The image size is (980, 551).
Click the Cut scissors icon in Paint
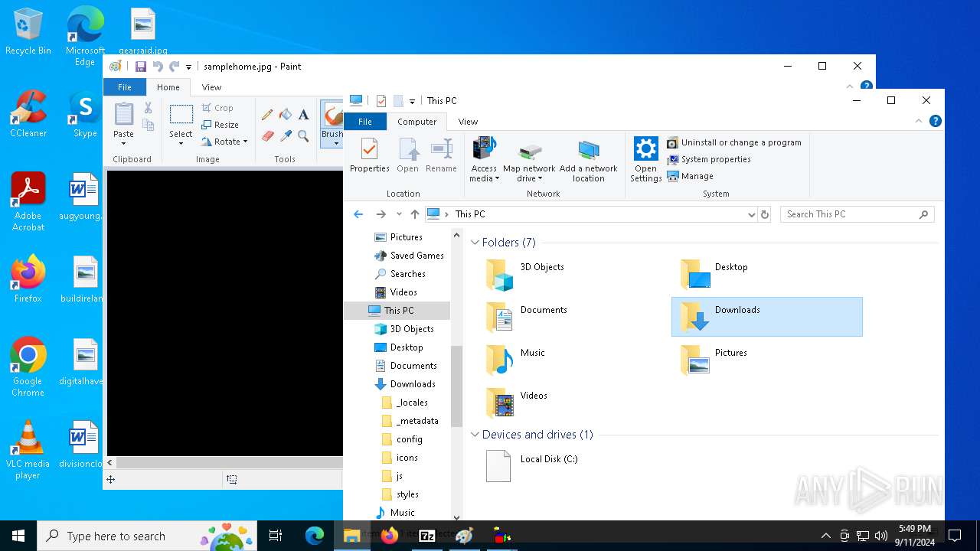coord(149,108)
